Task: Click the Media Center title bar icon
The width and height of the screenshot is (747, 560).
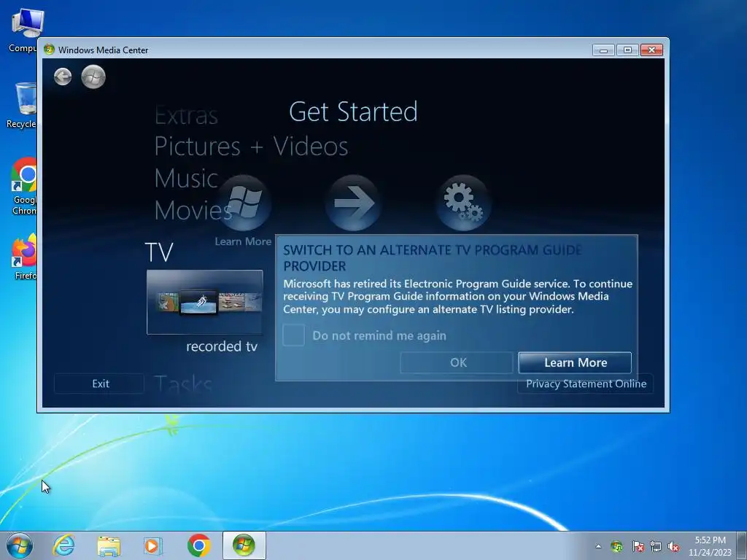Action: pyautogui.click(x=49, y=50)
